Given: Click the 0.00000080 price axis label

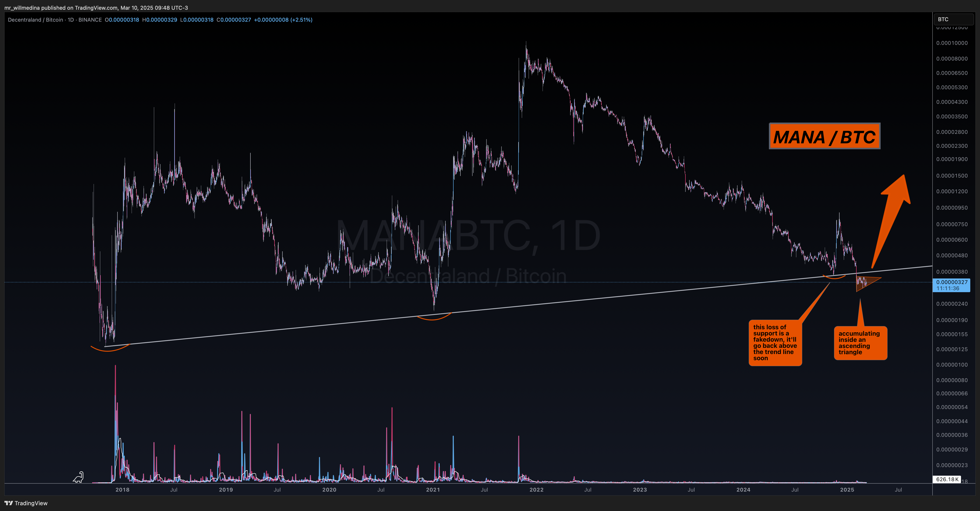Looking at the screenshot, I should [x=952, y=380].
